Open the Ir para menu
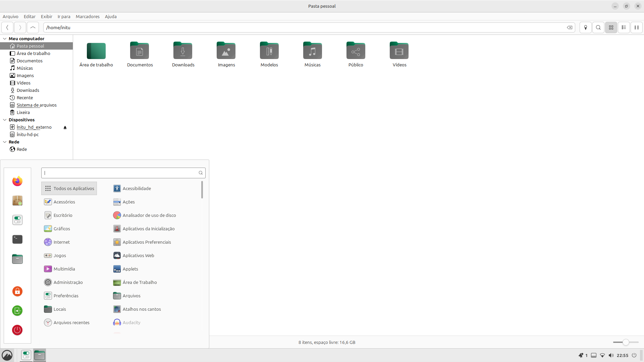The image size is (644, 362). [x=64, y=16]
